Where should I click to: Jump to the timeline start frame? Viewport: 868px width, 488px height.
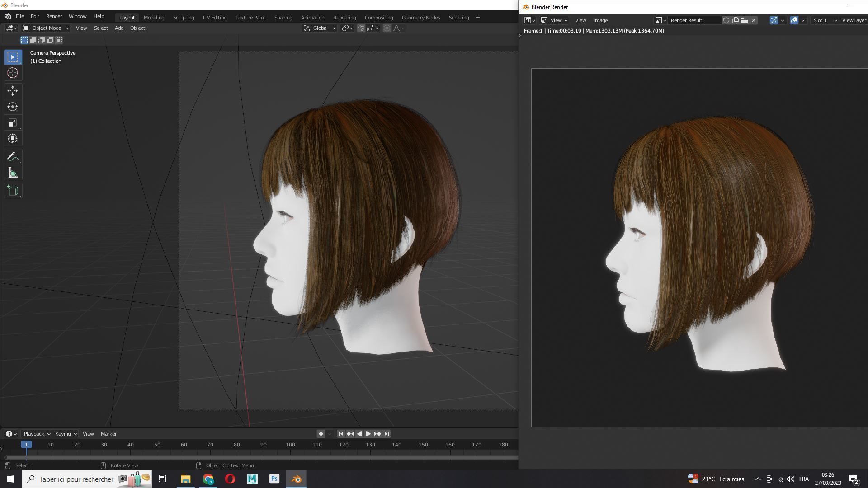pyautogui.click(x=341, y=434)
